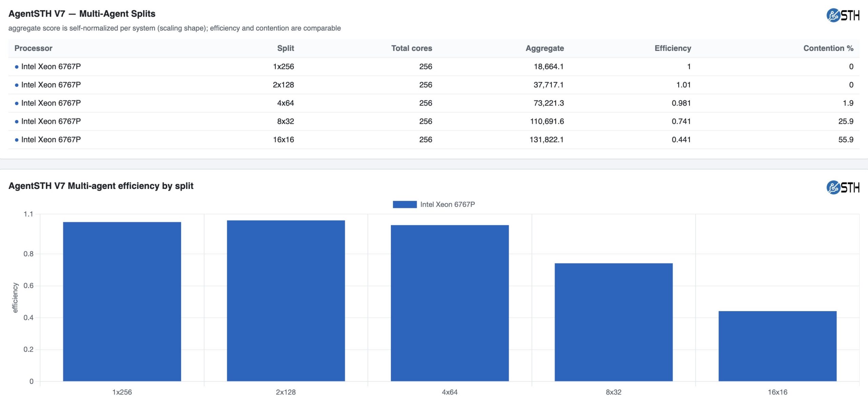Image resolution: width=868 pixels, height=406 pixels.
Task: Click the blue dot in the 4x64 row
Action: (x=17, y=103)
